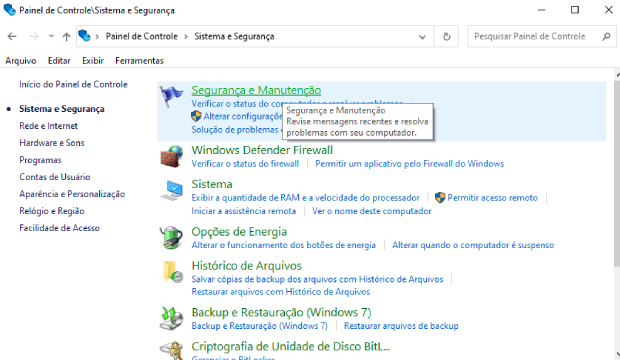The height and width of the screenshot is (360, 620).
Task: Open Relógio e Região category
Action: point(52,211)
